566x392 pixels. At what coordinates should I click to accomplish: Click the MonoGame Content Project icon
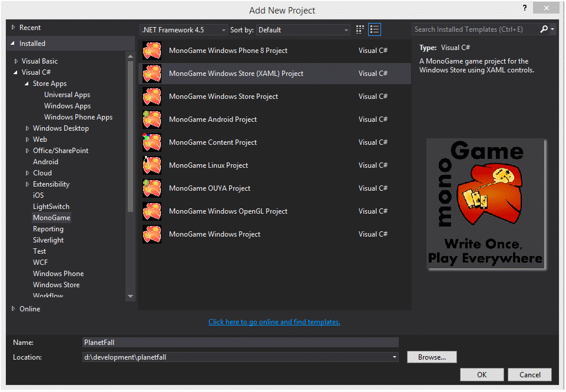(x=152, y=142)
